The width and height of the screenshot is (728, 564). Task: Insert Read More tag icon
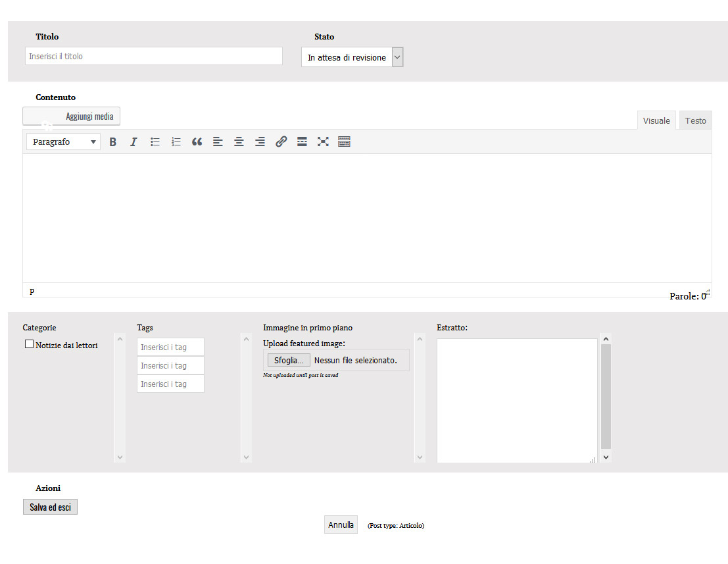302,141
